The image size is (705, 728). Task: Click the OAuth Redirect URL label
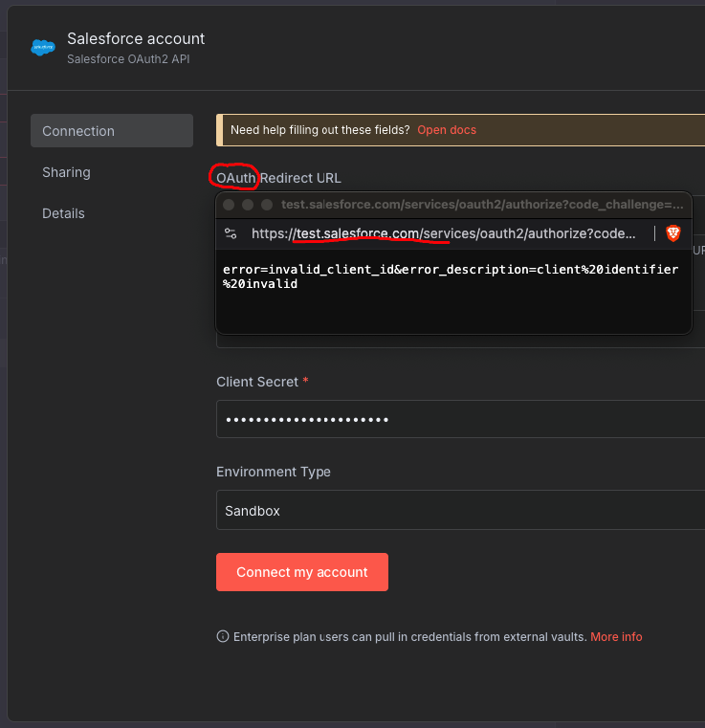tap(278, 178)
